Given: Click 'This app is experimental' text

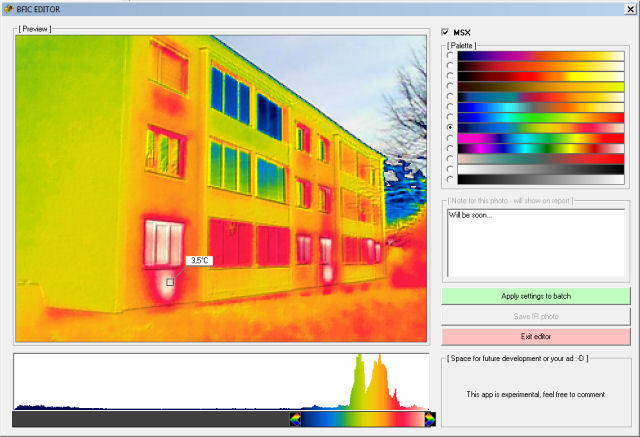Looking at the screenshot, I should click(536, 394).
